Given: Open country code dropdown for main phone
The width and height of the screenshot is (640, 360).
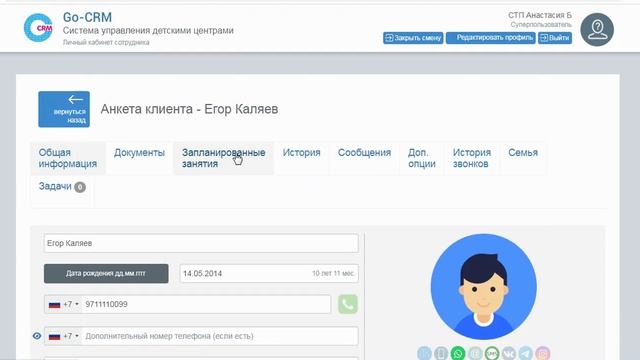Looking at the screenshot, I should tap(64, 304).
